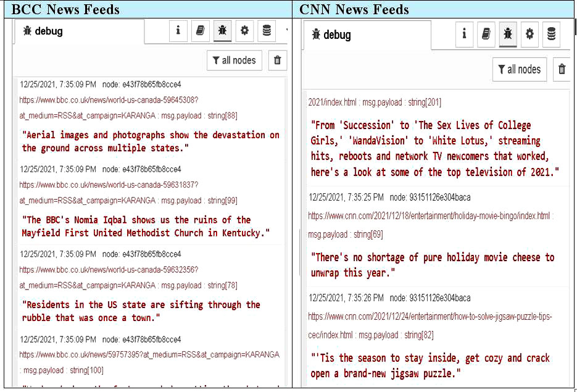Select message 'Residents in the US state'

[141, 311]
